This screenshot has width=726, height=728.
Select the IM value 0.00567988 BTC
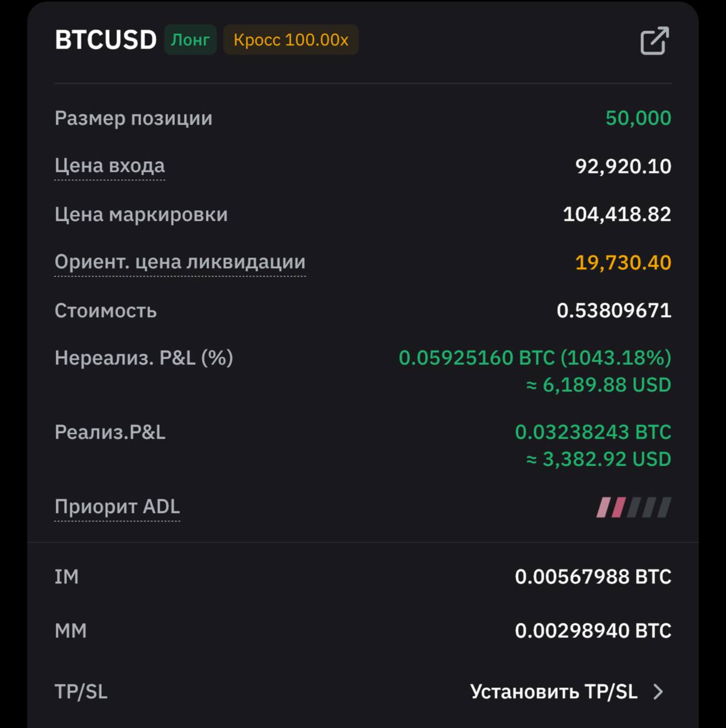pyautogui.click(x=593, y=577)
